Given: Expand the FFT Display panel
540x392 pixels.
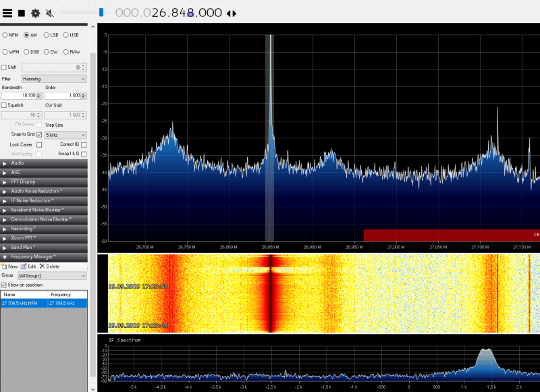Looking at the screenshot, I should (x=44, y=181).
